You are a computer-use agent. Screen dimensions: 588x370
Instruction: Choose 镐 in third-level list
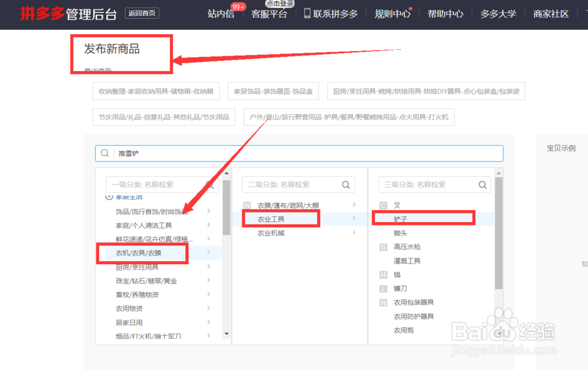click(397, 274)
